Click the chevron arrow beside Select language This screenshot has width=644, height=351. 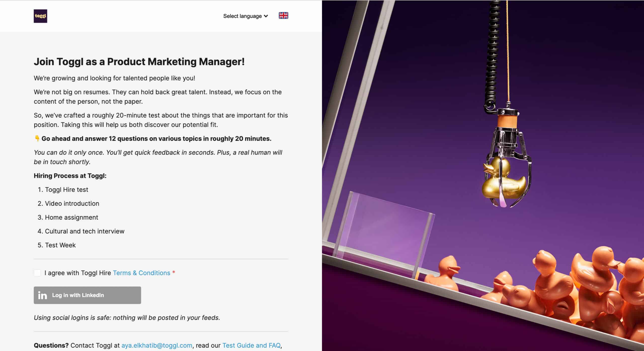(x=266, y=16)
